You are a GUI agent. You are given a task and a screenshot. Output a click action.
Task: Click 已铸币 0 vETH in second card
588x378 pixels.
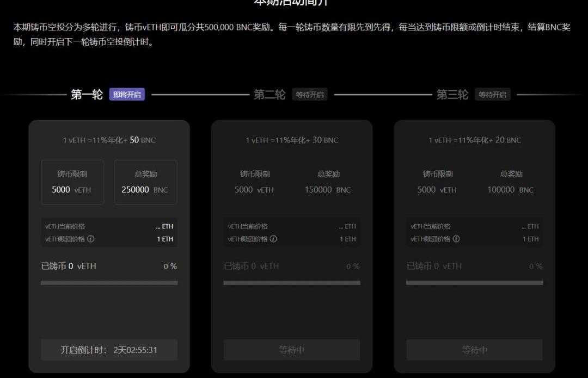click(251, 266)
